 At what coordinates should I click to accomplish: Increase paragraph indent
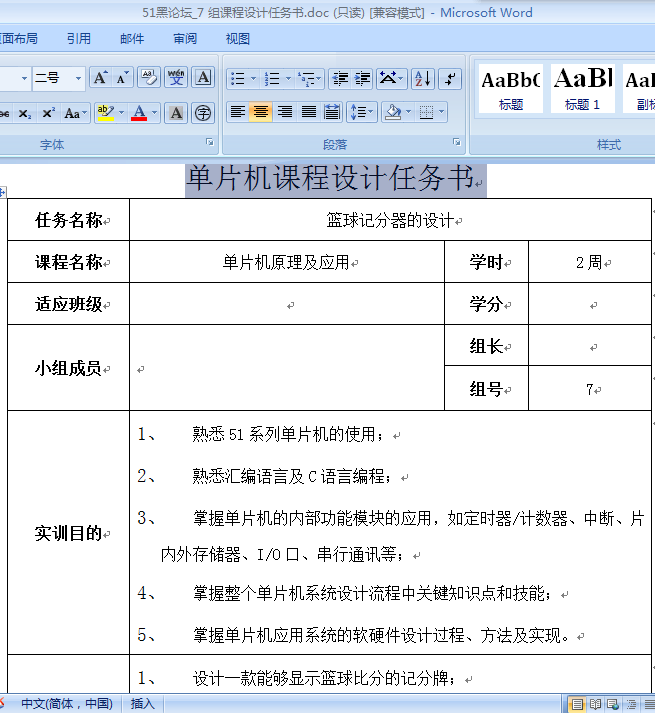click(x=362, y=79)
